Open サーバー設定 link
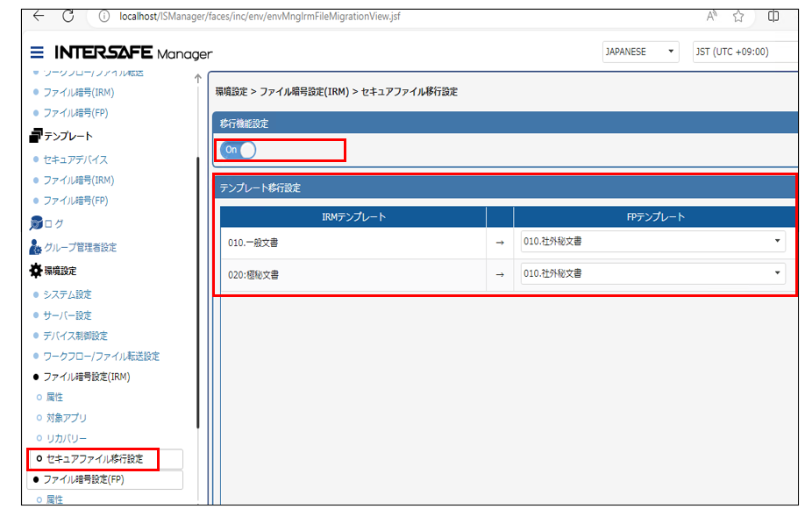This screenshot has height=516, width=812. coord(68,315)
